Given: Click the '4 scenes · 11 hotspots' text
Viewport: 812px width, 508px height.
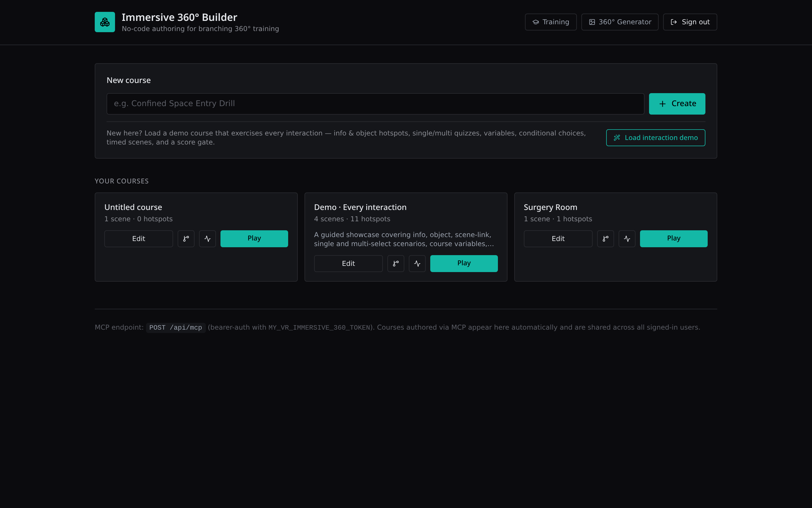Looking at the screenshot, I should 352,219.
